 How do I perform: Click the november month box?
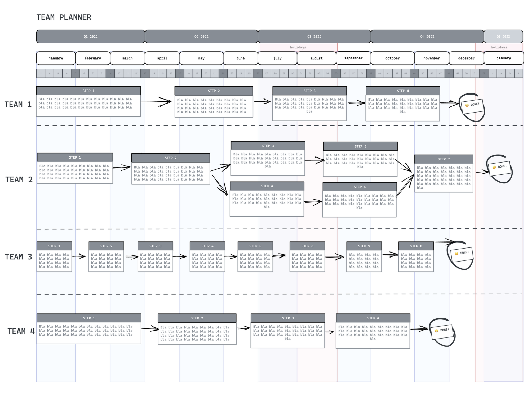click(x=432, y=58)
